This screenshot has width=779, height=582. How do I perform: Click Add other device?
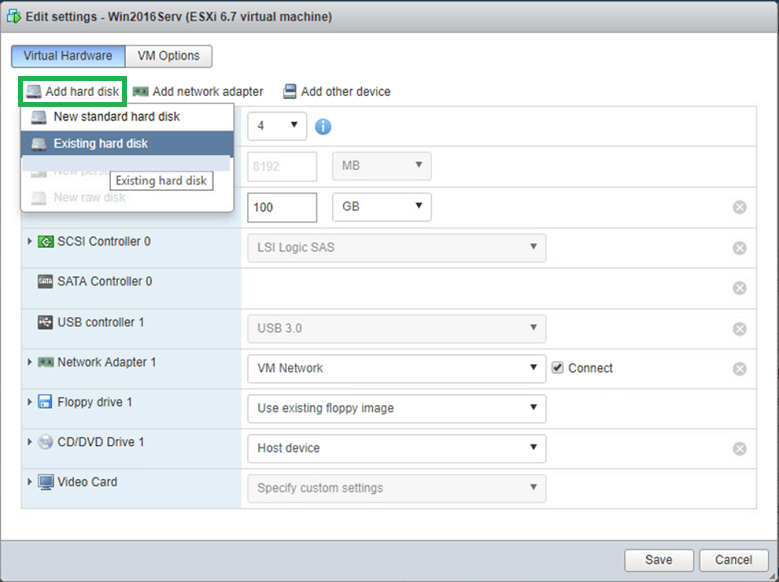(x=336, y=91)
